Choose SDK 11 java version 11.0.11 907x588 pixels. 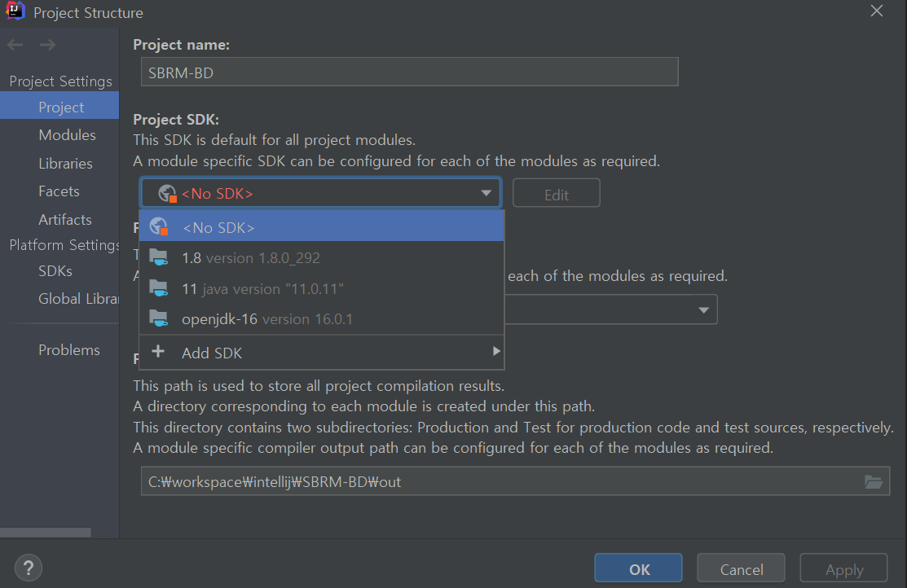(x=322, y=288)
